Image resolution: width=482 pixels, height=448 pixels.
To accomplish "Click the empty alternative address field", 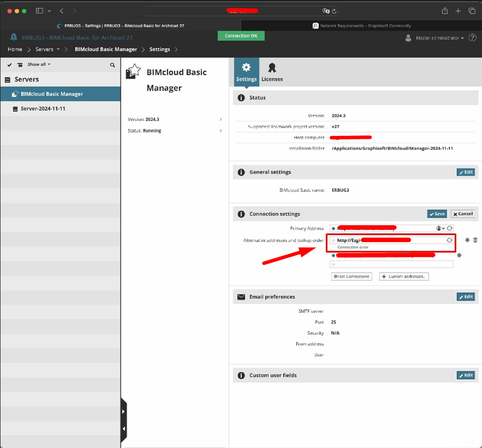I will (x=391, y=264).
